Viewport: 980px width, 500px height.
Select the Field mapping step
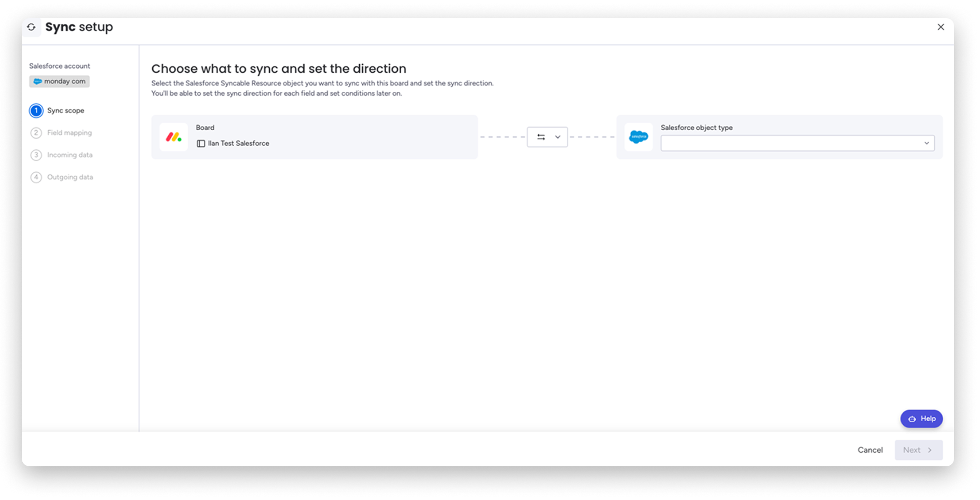tap(70, 133)
